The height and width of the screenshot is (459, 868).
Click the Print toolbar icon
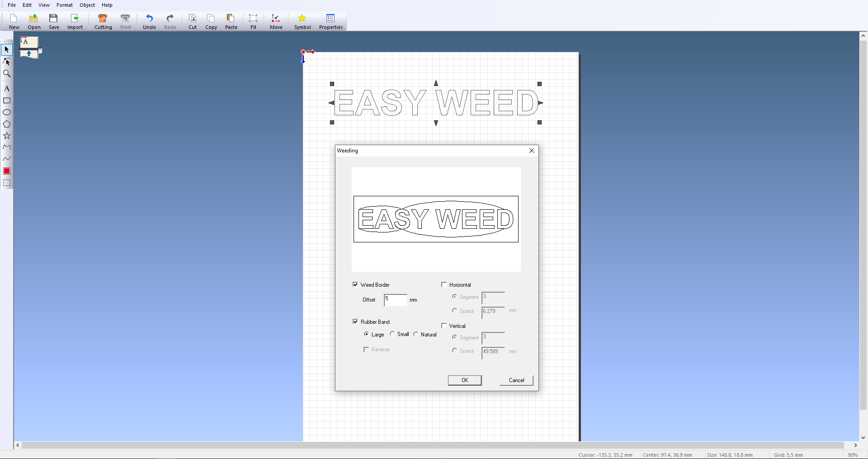[126, 21]
